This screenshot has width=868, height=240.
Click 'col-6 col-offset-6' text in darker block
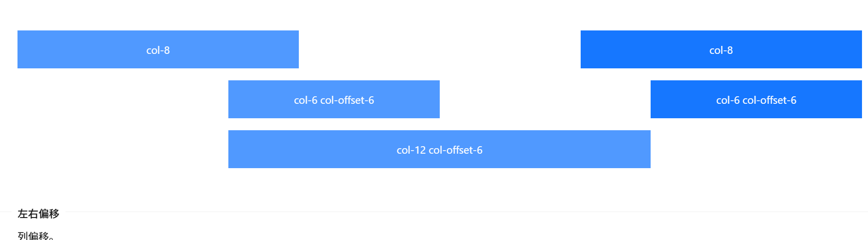point(756,100)
